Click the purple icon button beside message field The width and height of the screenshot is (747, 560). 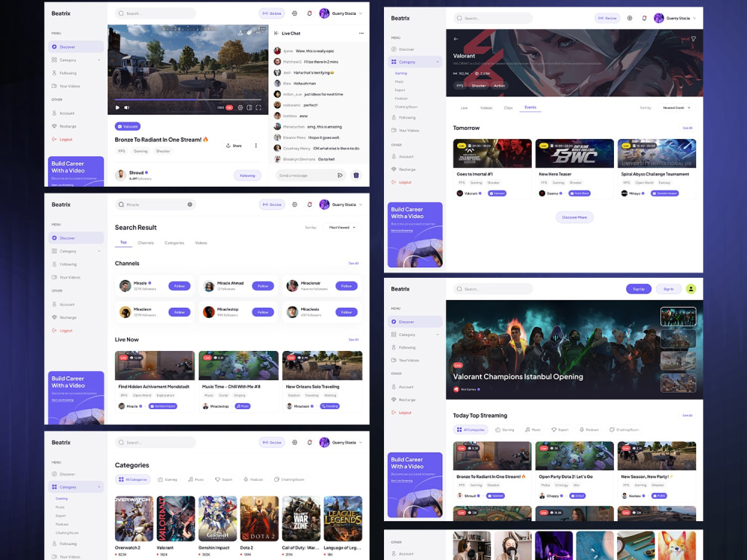click(356, 175)
